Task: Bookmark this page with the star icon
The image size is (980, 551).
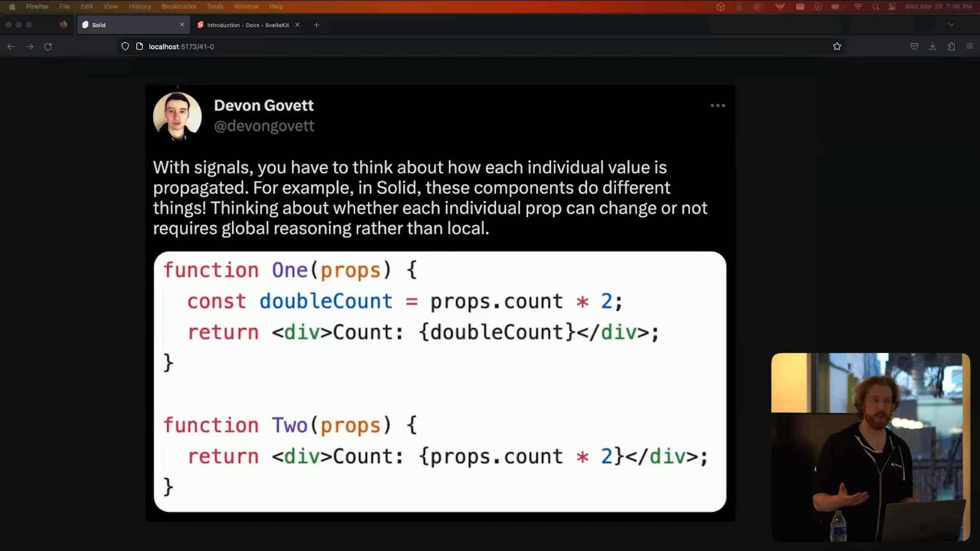Action: [837, 46]
